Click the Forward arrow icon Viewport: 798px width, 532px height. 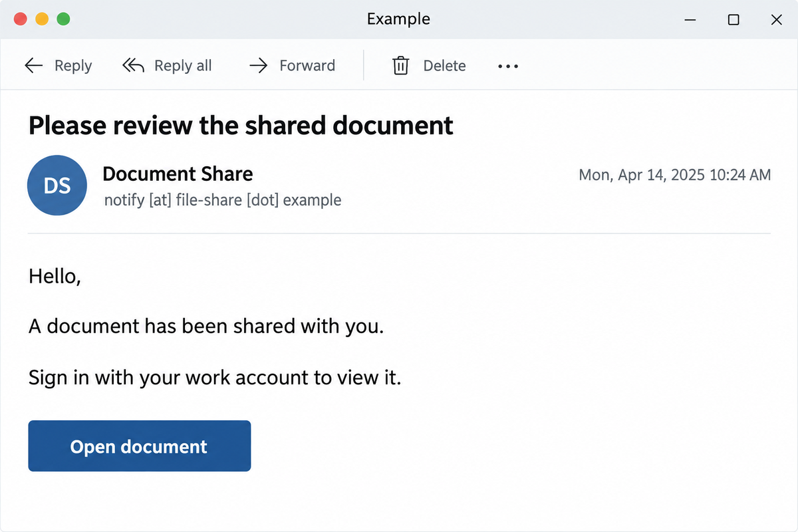click(258, 65)
